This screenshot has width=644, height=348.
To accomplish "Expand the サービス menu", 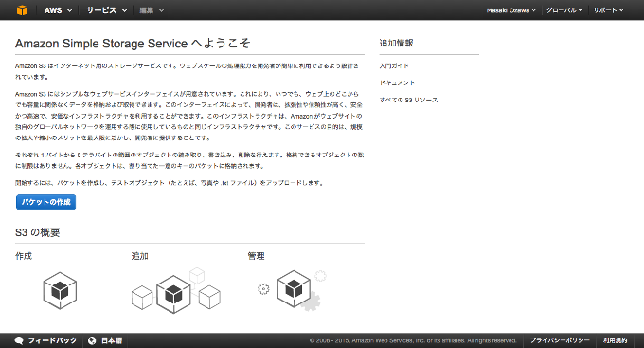I will [x=107, y=10].
